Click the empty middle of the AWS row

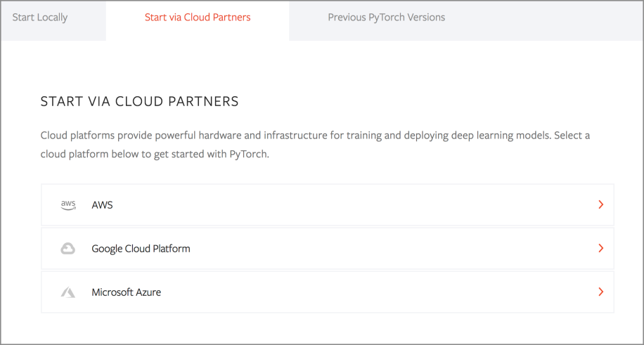[352, 205]
